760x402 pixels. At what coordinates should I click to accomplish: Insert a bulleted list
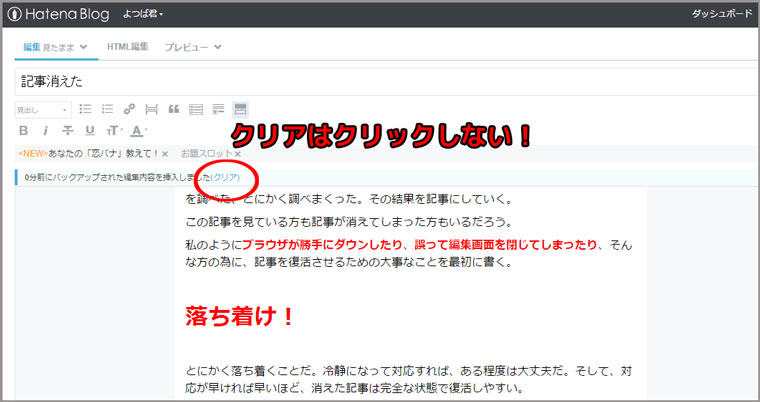[x=85, y=109]
